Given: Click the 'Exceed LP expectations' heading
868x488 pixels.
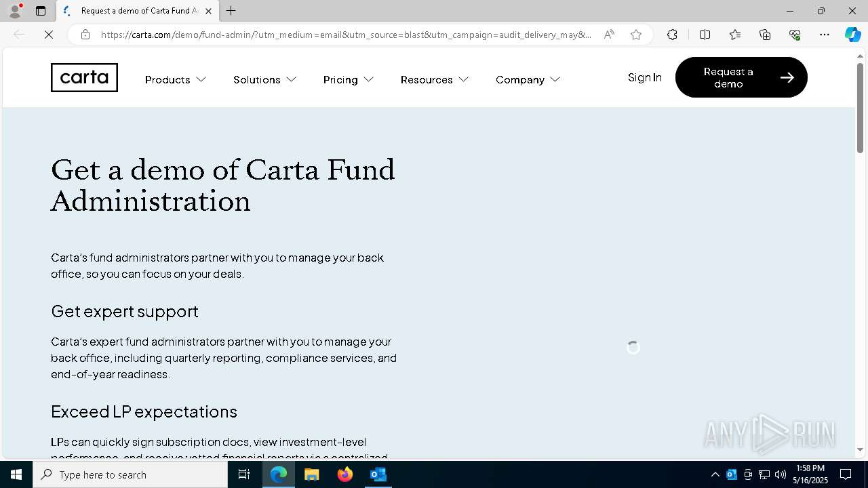Looking at the screenshot, I should pyautogui.click(x=144, y=411).
